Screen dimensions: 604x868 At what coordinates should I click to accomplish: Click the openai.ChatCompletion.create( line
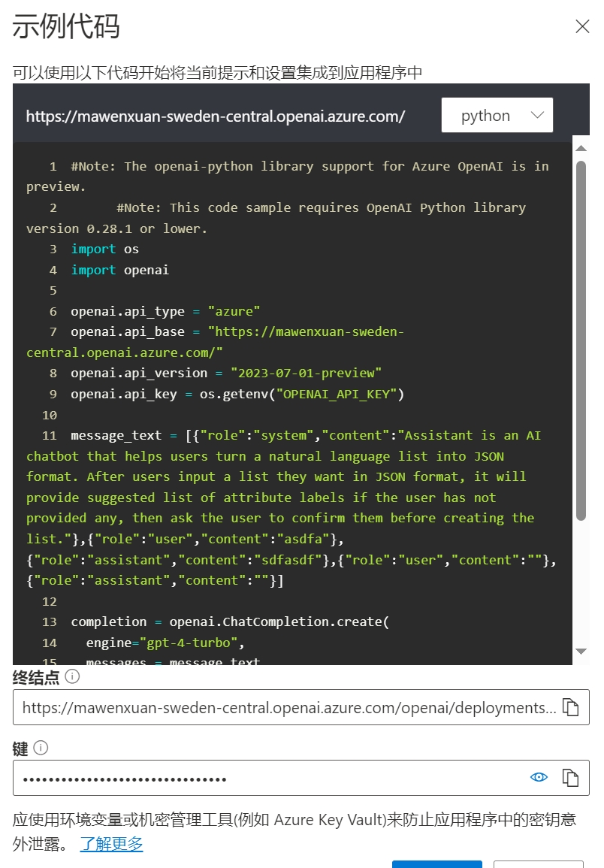click(230, 622)
